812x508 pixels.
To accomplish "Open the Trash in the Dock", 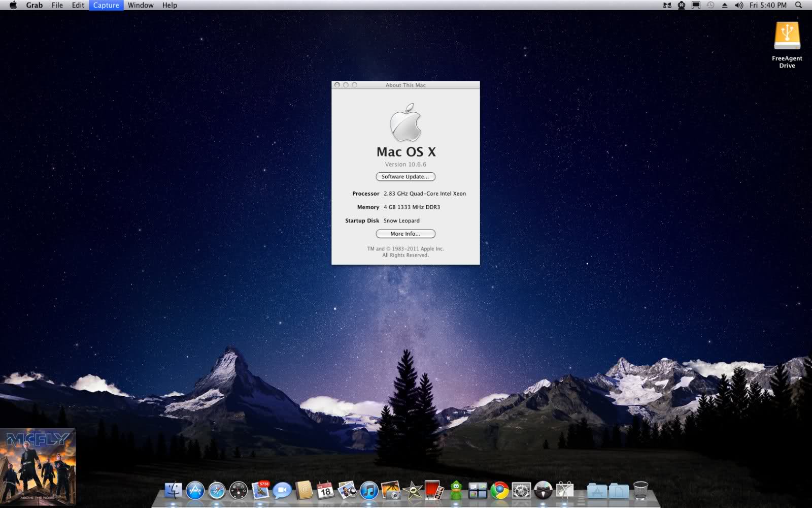I will (641, 490).
